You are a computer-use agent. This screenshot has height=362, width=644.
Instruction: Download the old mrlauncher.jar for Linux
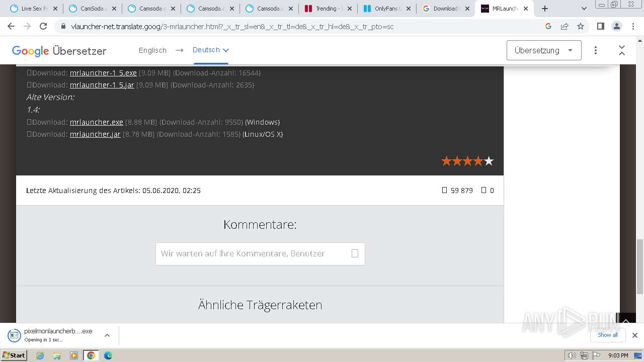coord(95,134)
